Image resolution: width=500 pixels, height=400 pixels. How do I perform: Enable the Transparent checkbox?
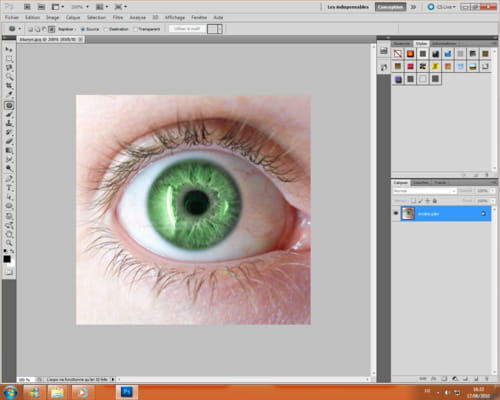pos(147,29)
